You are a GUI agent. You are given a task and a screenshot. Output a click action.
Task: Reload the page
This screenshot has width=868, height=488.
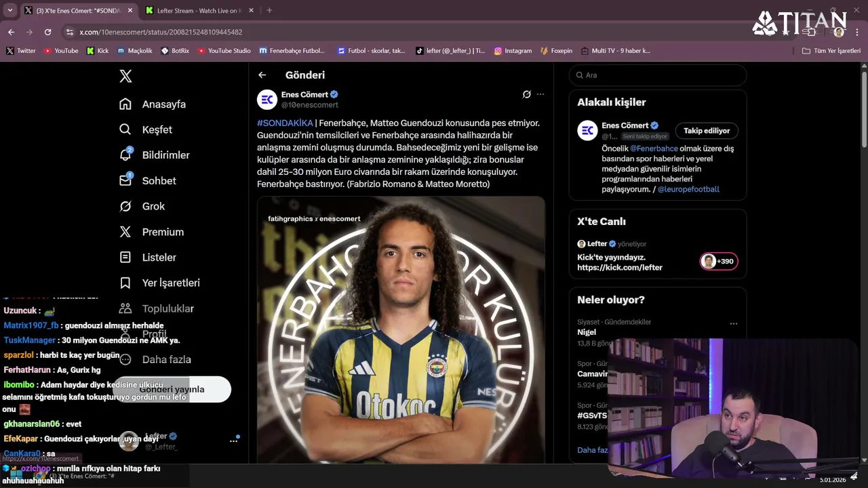point(47,32)
